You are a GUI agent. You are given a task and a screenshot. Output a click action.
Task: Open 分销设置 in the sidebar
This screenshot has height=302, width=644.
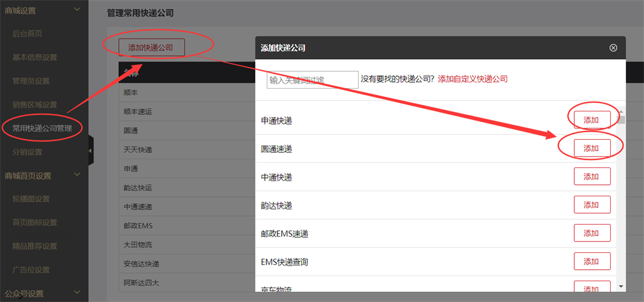(27, 152)
